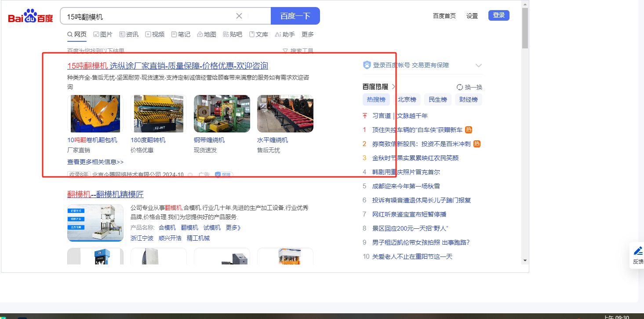The width and height of the screenshot is (644, 319).
Task: Open the 水平缠绕机 link
Action: (273, 140)
